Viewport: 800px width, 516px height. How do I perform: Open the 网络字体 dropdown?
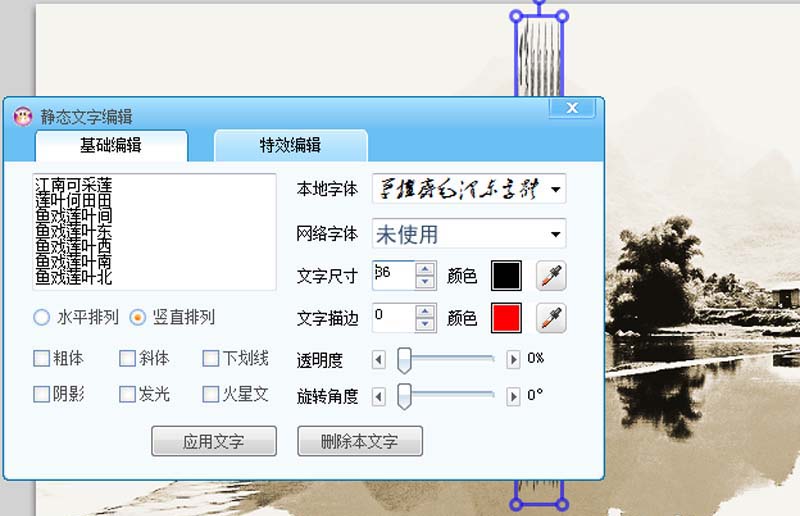[556, 234]
